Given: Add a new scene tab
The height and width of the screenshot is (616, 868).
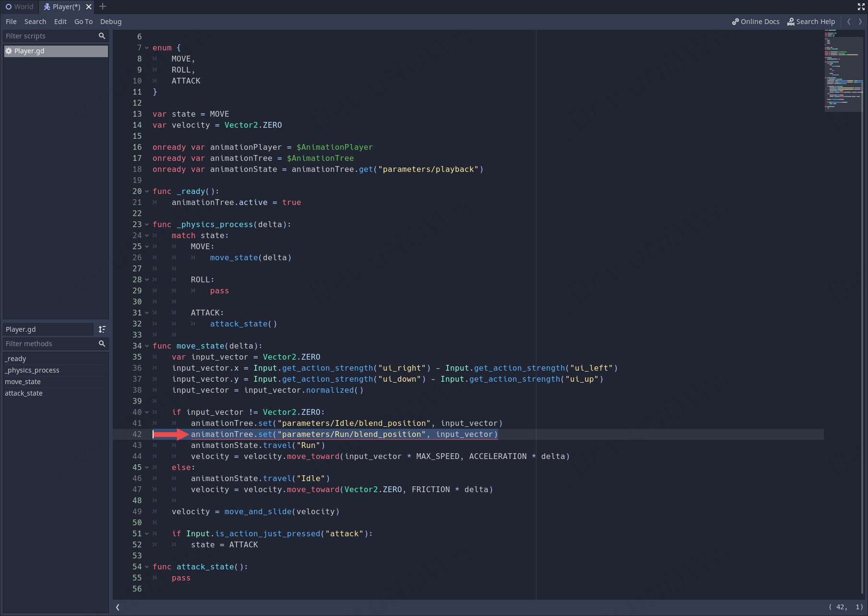Looking at the screenshot, I should [103, 7].
